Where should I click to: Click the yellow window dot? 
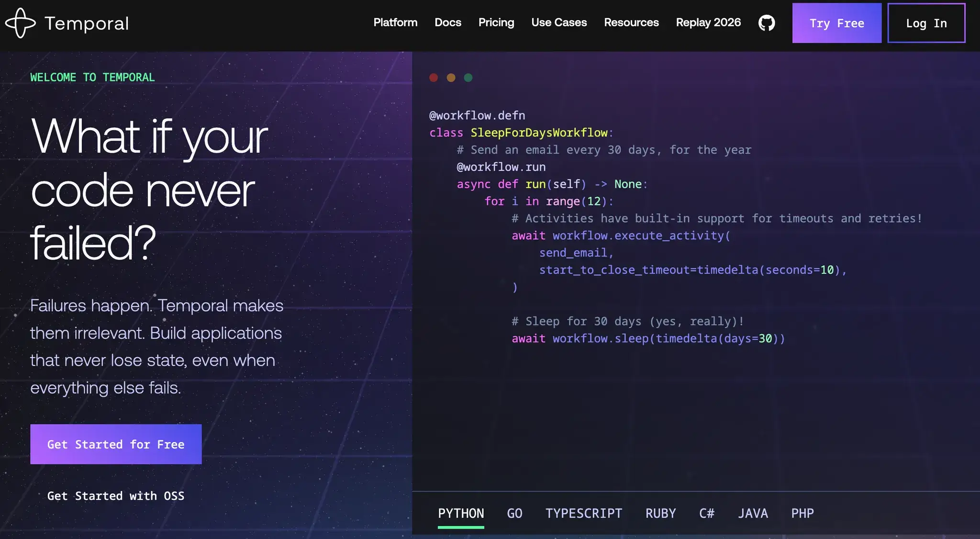click(x=451, y=78)
